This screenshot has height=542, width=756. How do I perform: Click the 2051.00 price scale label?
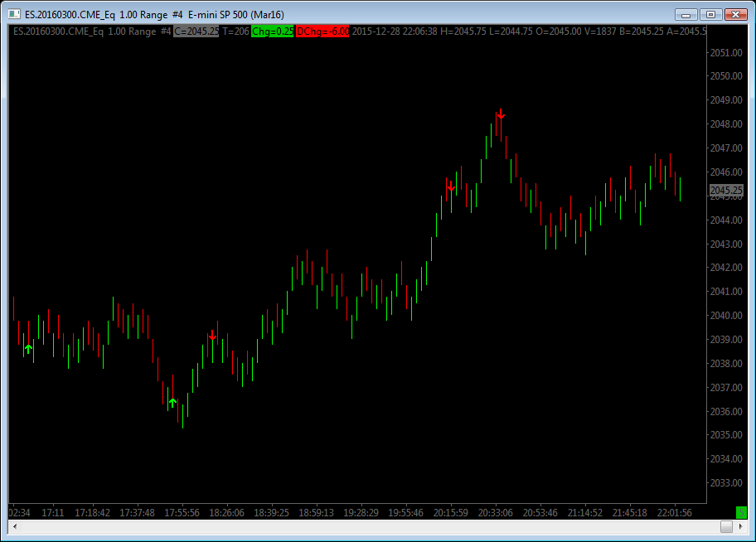[x=726, y=53]
